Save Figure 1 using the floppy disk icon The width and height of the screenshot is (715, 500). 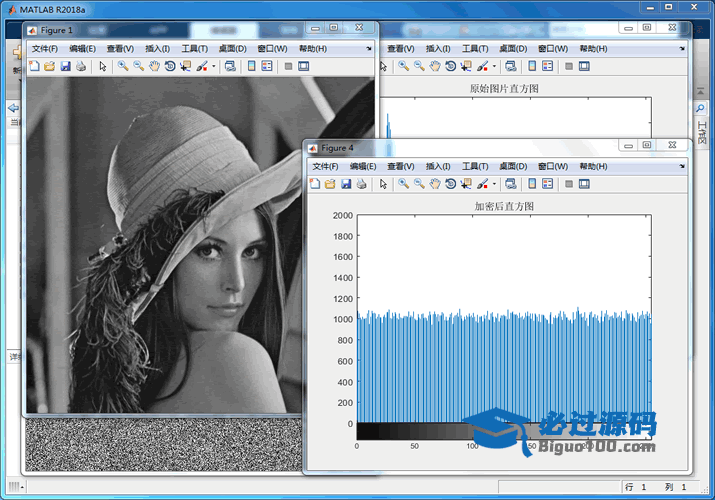click(x=66, y=66)
